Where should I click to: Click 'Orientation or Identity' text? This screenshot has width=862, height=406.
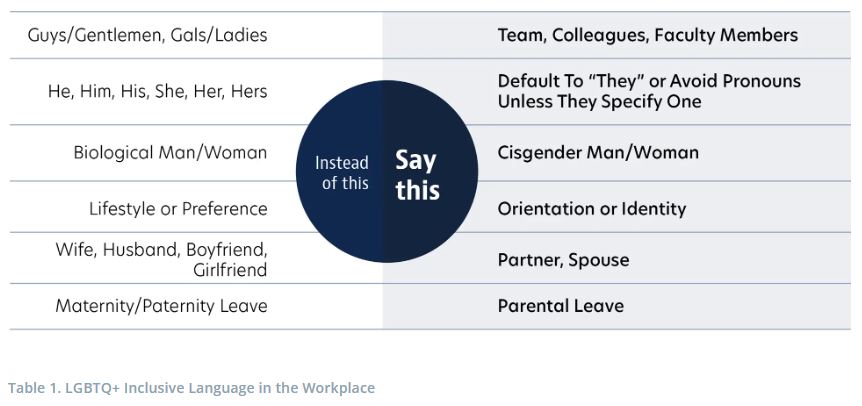pos(592,209)
